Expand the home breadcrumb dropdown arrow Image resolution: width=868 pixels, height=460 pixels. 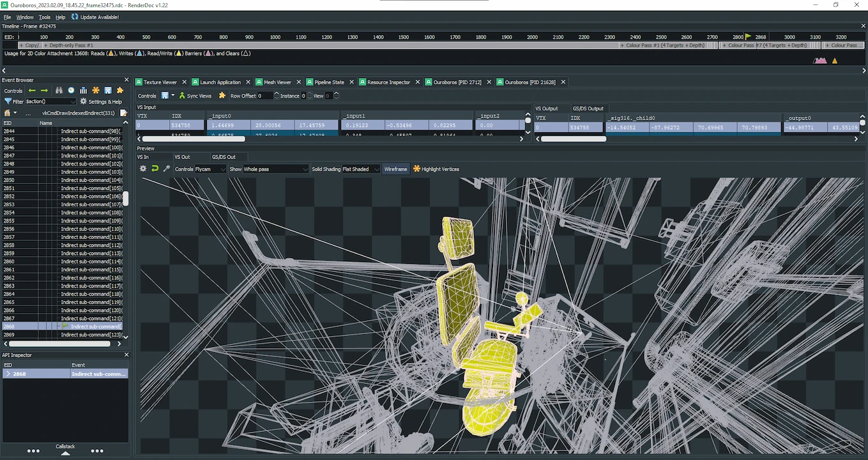click(15, 113)
